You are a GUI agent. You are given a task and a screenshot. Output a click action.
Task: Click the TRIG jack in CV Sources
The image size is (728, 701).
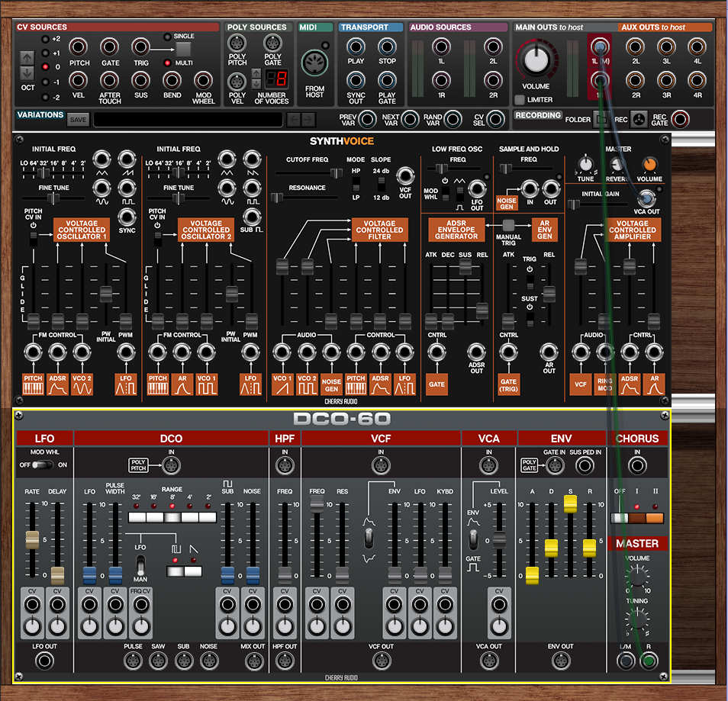pyautogui.click(x=140, y=47)
